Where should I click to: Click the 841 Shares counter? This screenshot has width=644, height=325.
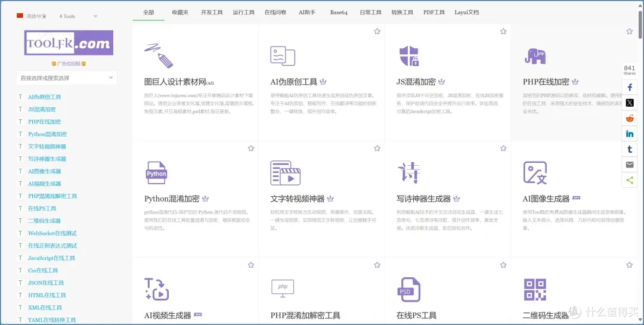(x=629, y=70)
